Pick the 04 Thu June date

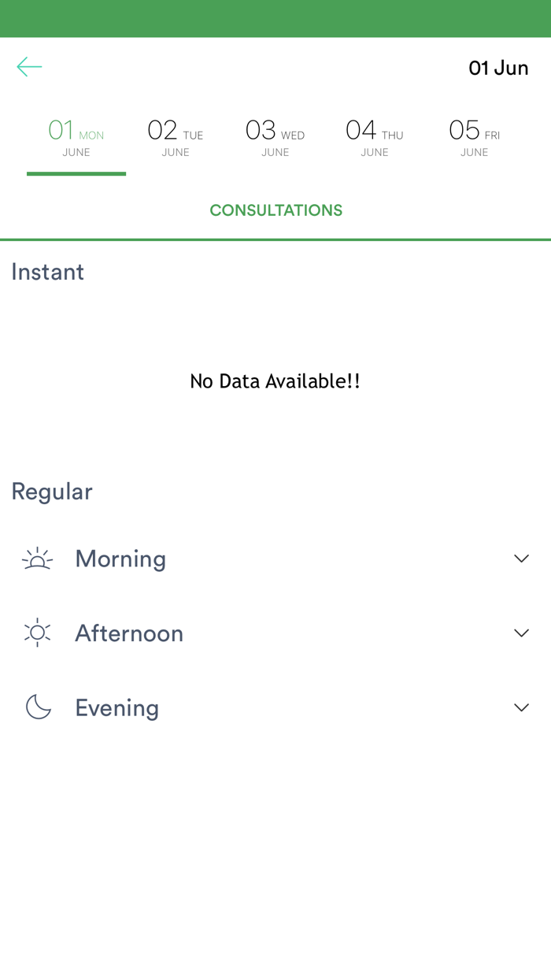point(375,138)
